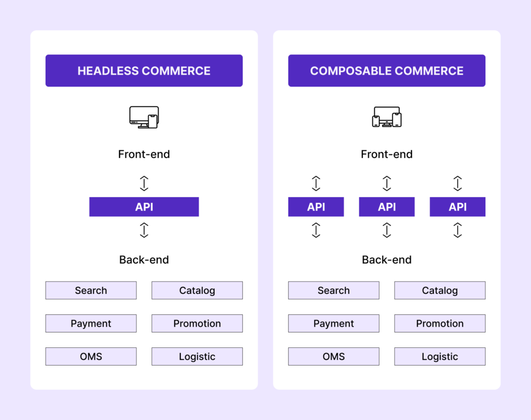Click the arrow below the rightmost composable API
Image resolution: width=531 pixels, height=420 pixels.
pyautogui.click(x=457, y=230)
